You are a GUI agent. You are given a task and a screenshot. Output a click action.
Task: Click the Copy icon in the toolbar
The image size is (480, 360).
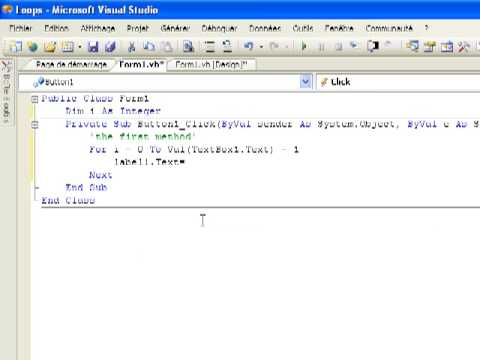(149, 47)
